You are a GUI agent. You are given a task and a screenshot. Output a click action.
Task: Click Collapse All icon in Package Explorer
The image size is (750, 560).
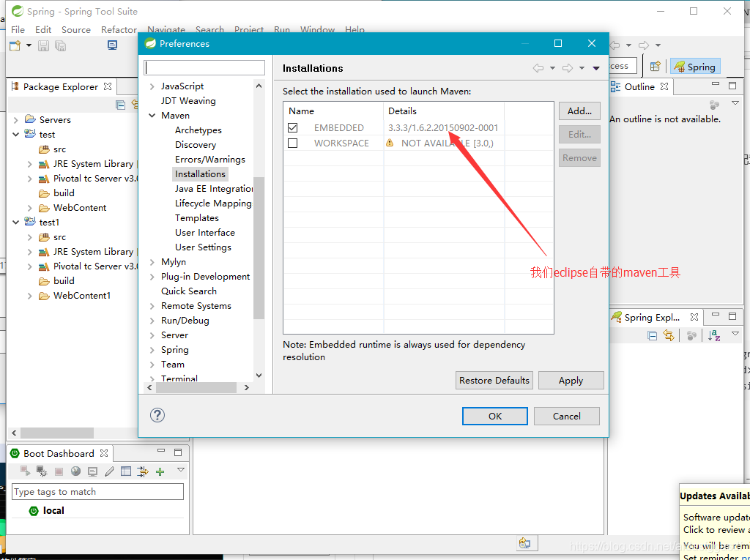coord(121,105)
